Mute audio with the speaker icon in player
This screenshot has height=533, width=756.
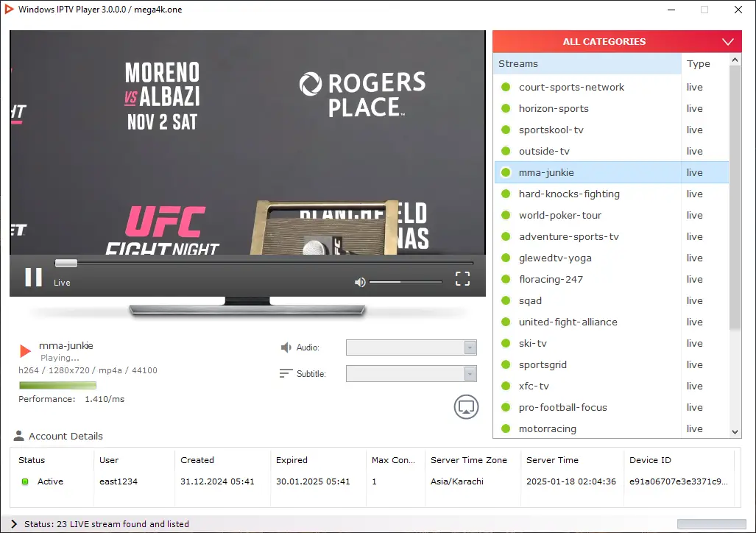360,282
